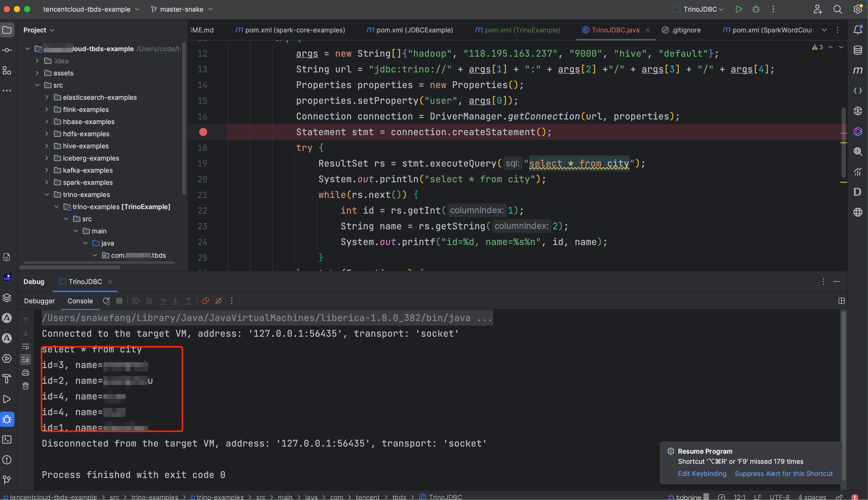The image size is (868, 500).
Task: Click the Run play icon in top toolbar
Action: 739,9
